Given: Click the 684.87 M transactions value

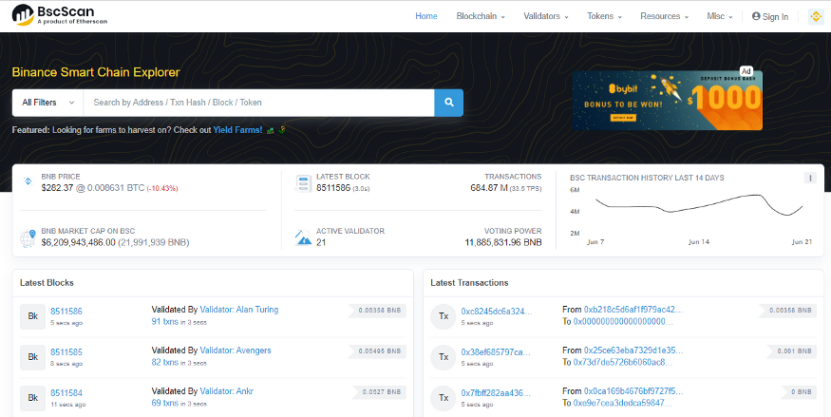Looking at the screenshot, I should [489, 188].
